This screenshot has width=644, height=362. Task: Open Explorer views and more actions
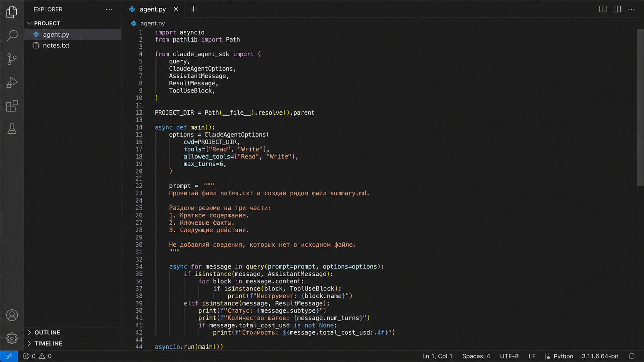pos(109,9)
